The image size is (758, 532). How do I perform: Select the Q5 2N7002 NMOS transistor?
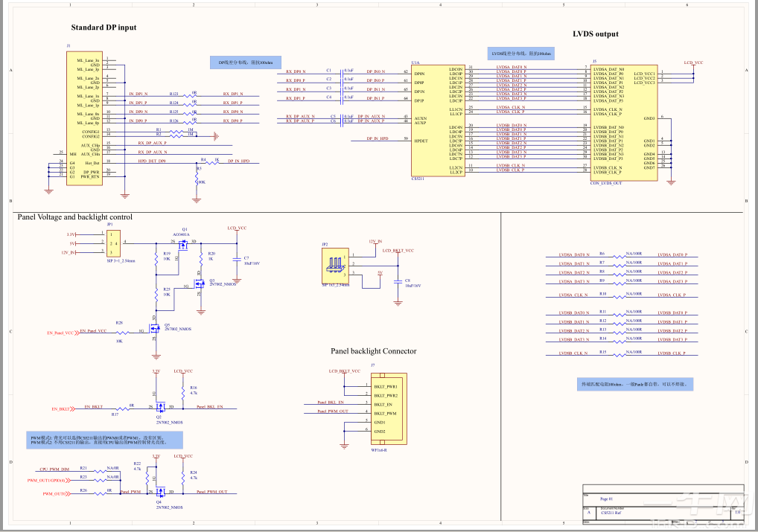[x=155, y=329]
